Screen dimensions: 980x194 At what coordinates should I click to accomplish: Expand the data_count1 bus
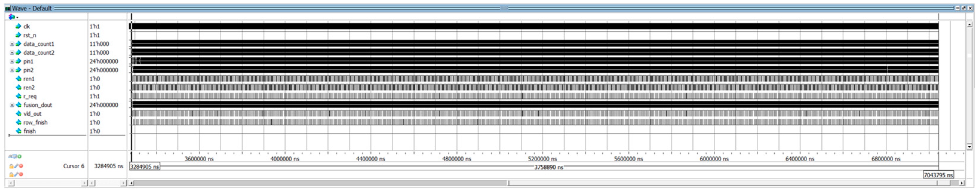tap(12, 44)
